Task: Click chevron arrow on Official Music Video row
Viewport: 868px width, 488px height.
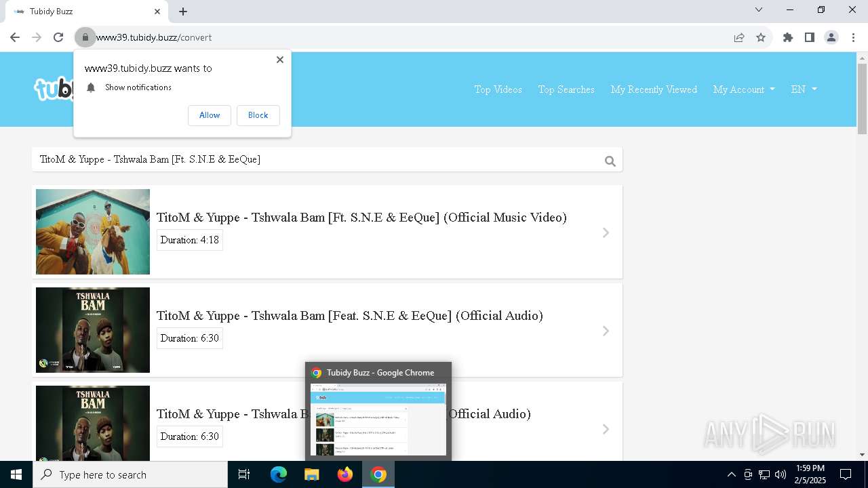Action: [606, 232]
